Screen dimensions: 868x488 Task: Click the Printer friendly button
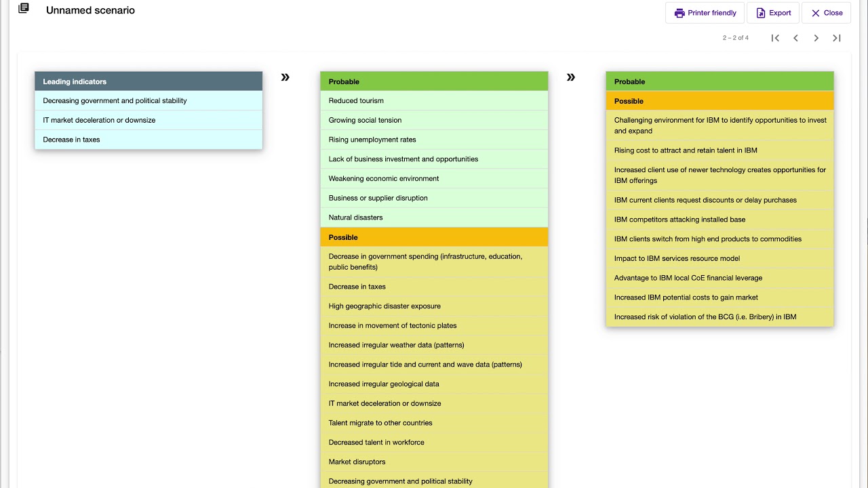tap(705, 13)
